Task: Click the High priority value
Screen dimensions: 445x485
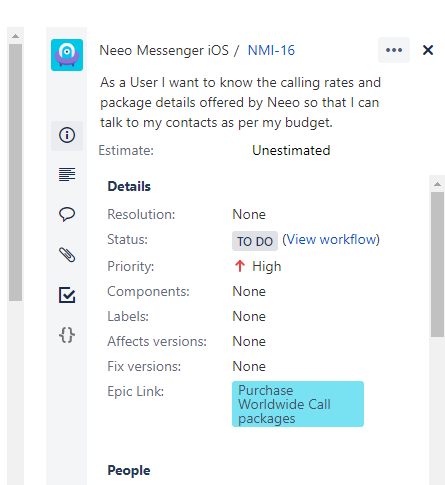Action: pyautogui.click(x=266, y=266)
